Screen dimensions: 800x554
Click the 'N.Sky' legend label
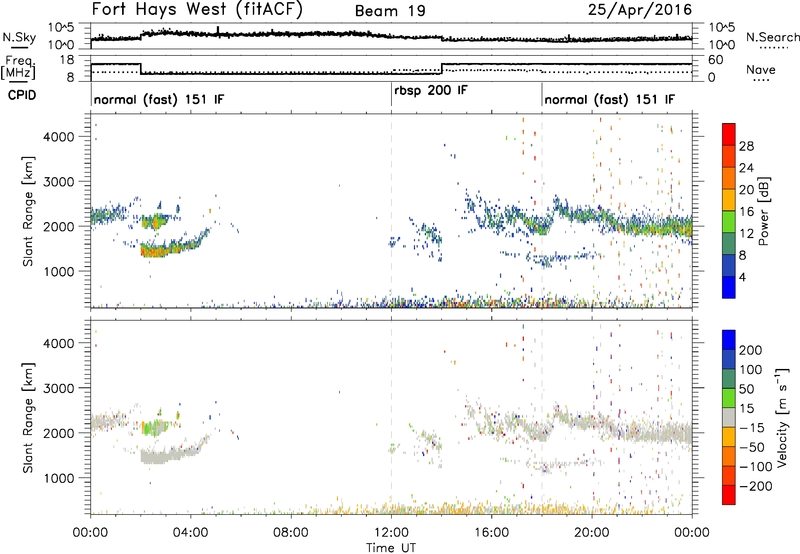pos(19,37)
